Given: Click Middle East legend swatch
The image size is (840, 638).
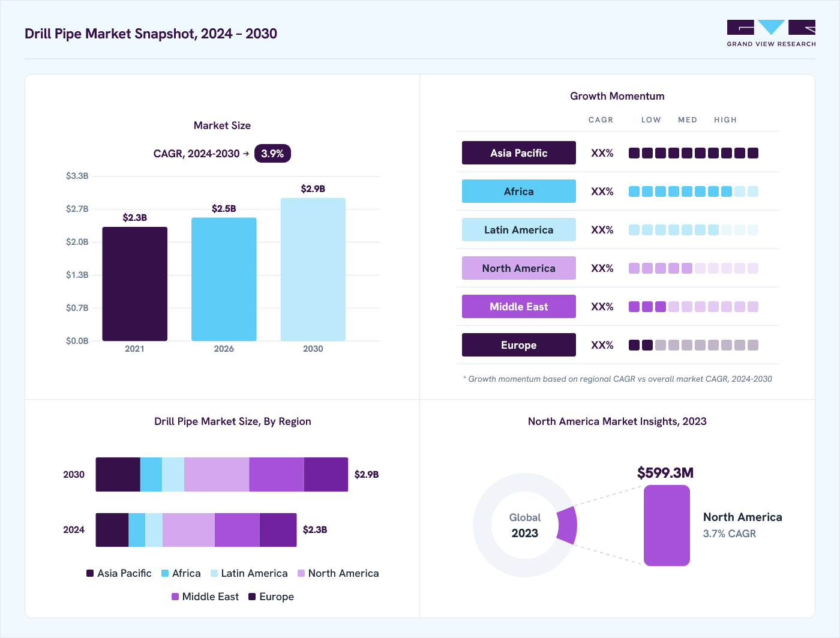Looking at the screenshot, I should click(x=175, y=597).
